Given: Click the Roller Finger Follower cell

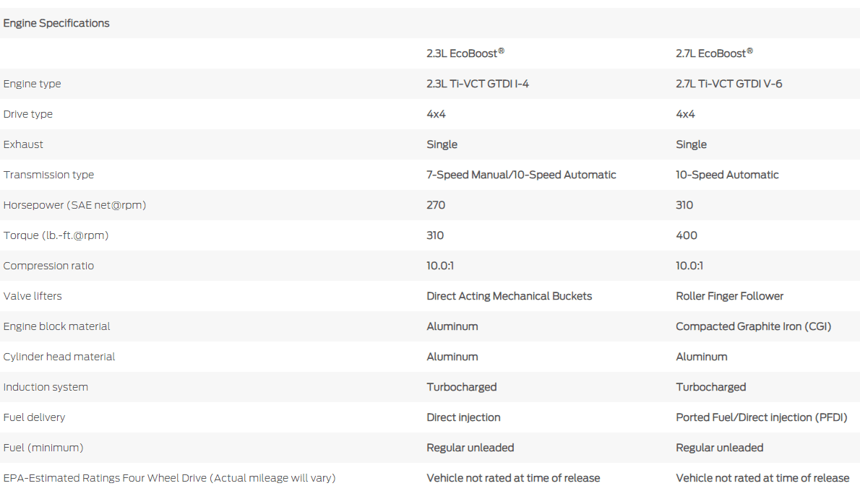Looking at the screenshot, I should click(729, 296).
